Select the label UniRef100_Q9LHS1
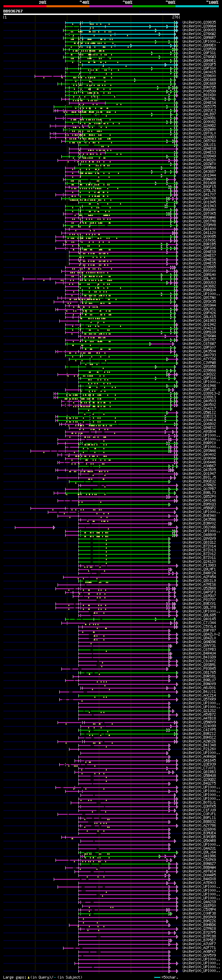 click(199, 309)
